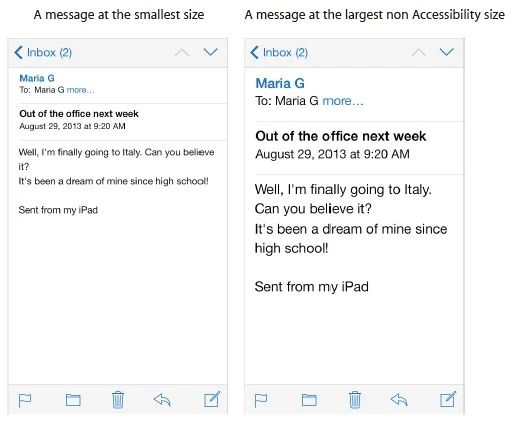Flag the larger-text message on the right
The height and width of the screenshot is (423, 516).
[261, 400]
